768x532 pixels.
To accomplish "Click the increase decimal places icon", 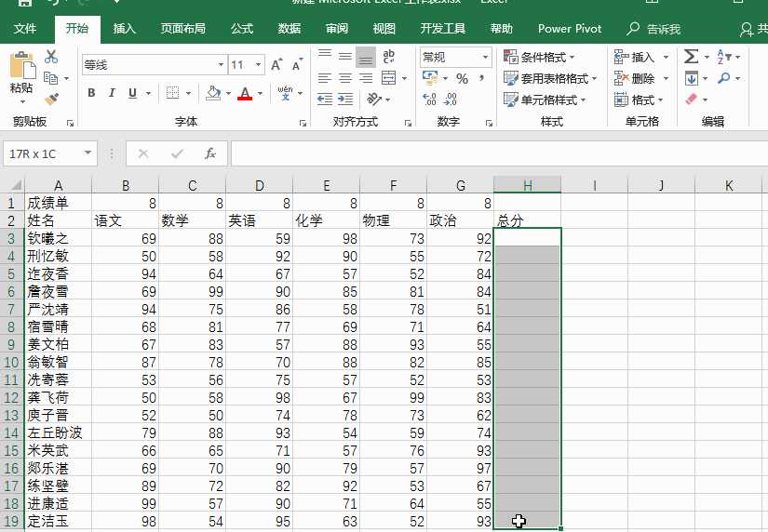I will pyautogui.click(x=429, y=100).
